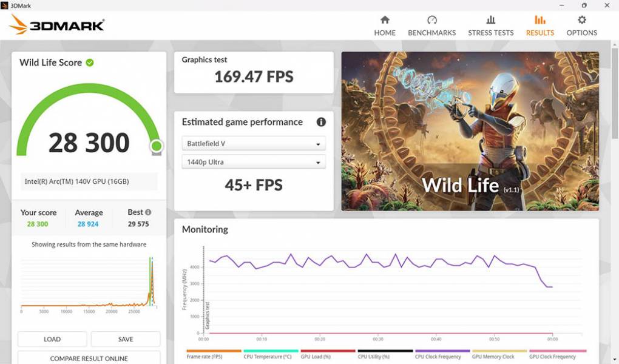Go to Benchmarks via gauge icon
The width and height of the screenshot is (619, 364).
coord(431,20)
